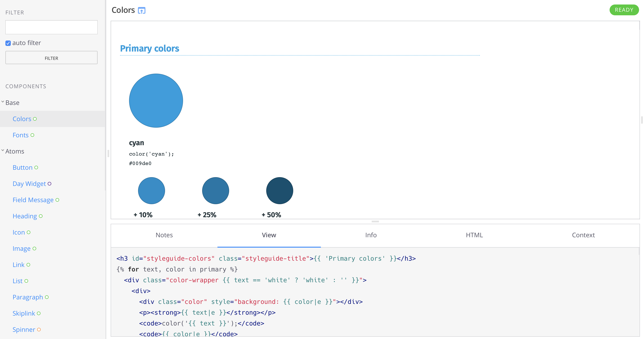The image size is (644, 339).
Task: Click the 'for text, color in primary' code line
Action: pos(177,269)
